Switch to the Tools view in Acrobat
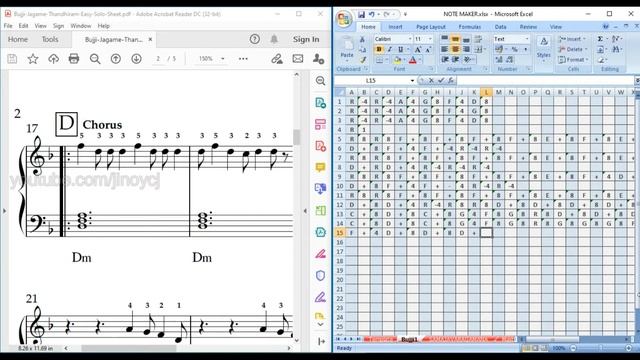 pos(50,39)
